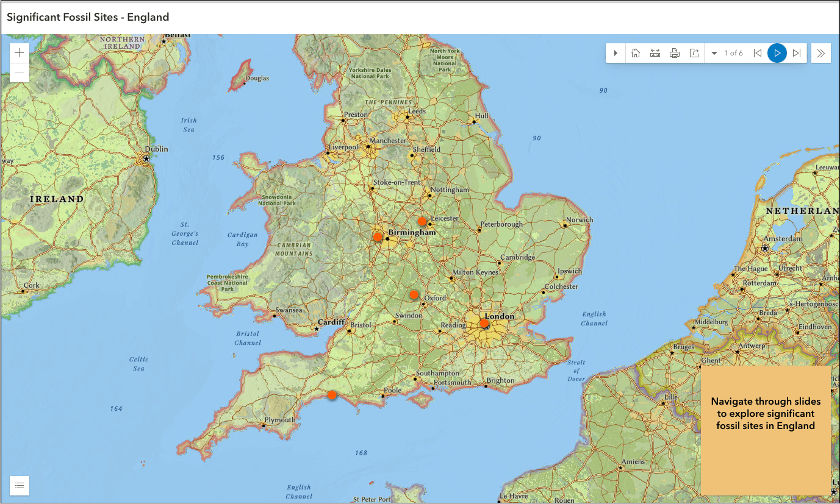Select the orange fossil marker near London
840x504 pixels.
pos(484,323)
